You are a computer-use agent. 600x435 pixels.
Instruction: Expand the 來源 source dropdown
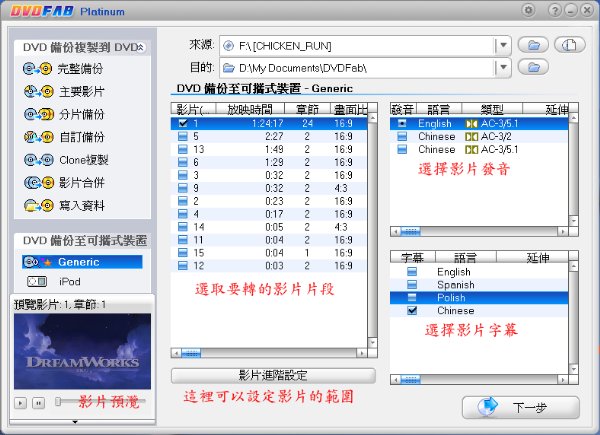(x=502, y=45)
